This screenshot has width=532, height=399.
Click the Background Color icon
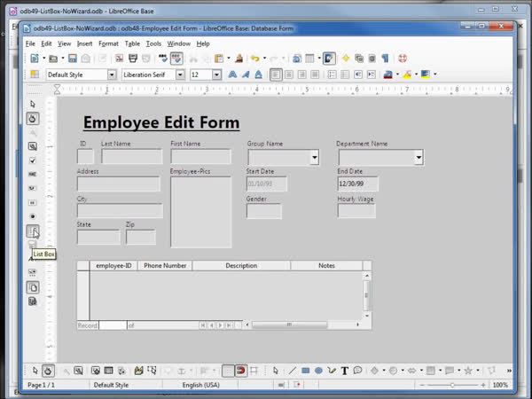click(x=426, y=74)
